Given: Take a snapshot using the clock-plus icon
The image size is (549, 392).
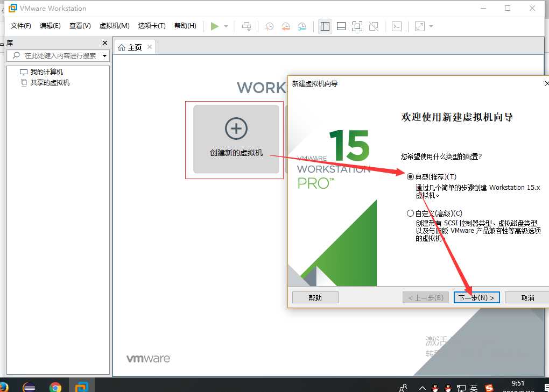Looking at the screenshot, I should coord(269,26).
